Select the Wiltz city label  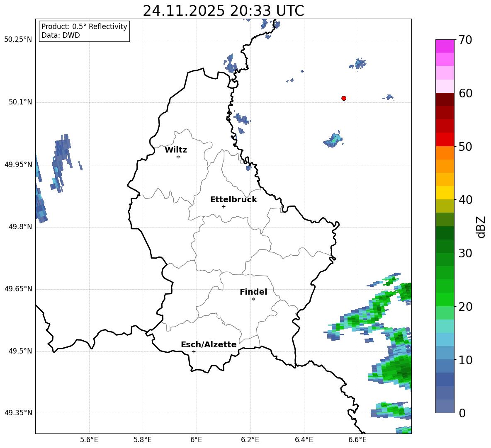tap(176, 150)
